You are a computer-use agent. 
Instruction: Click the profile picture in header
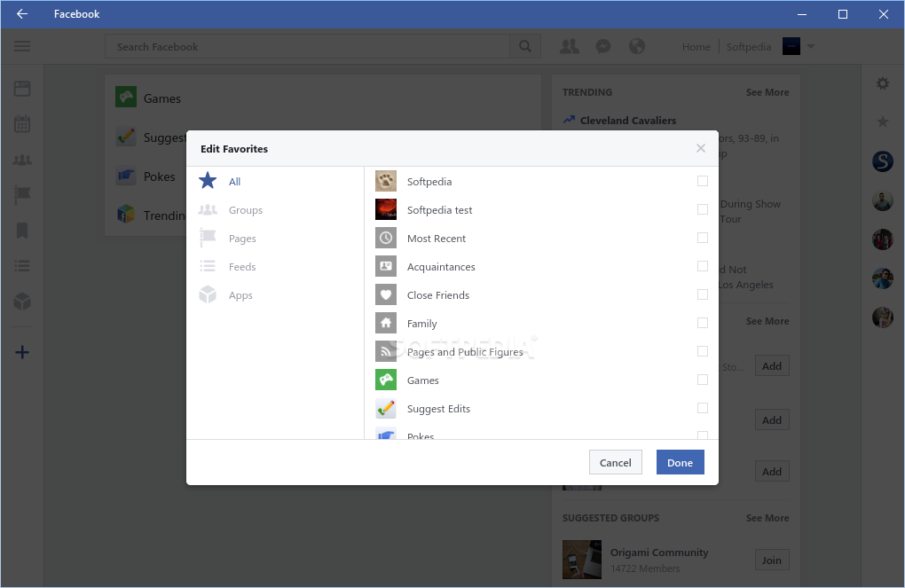[791, 46]
